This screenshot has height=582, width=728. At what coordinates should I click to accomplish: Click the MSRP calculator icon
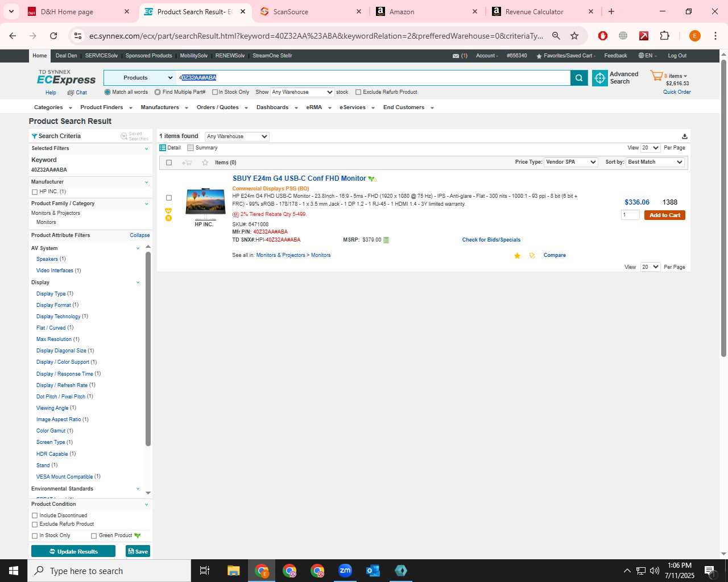(x=386, y=240)
